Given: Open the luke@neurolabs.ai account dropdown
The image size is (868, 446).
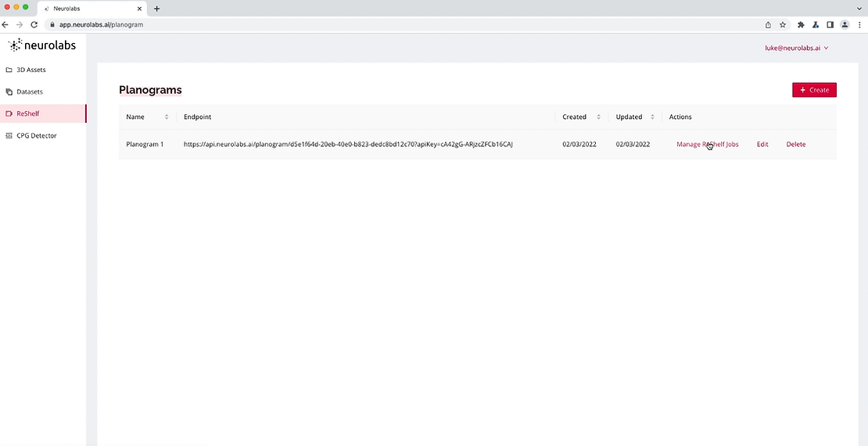Looking at the screenshot, I should [797, 49].
